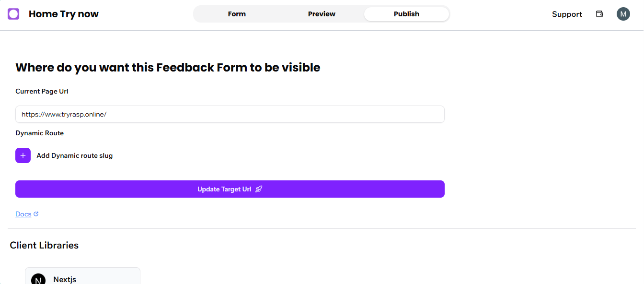
Task: Open the wallet icon in the header
Action: [x=599, y=14]
